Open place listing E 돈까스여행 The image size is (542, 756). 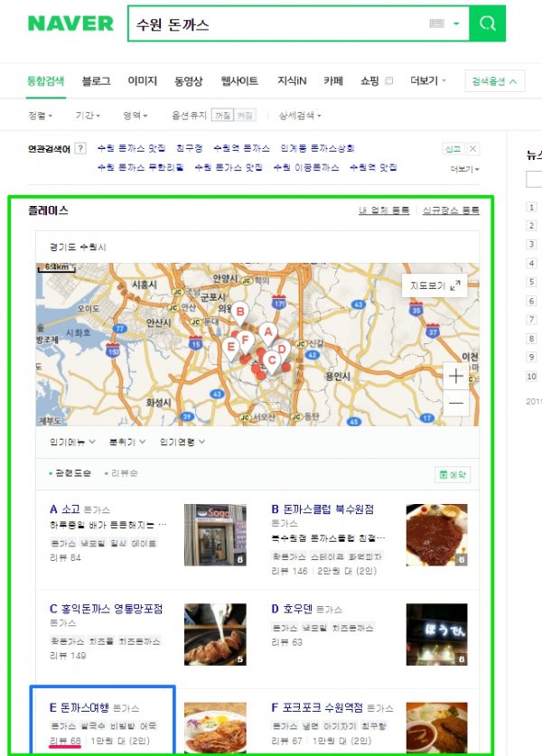[x=79, y=708]
